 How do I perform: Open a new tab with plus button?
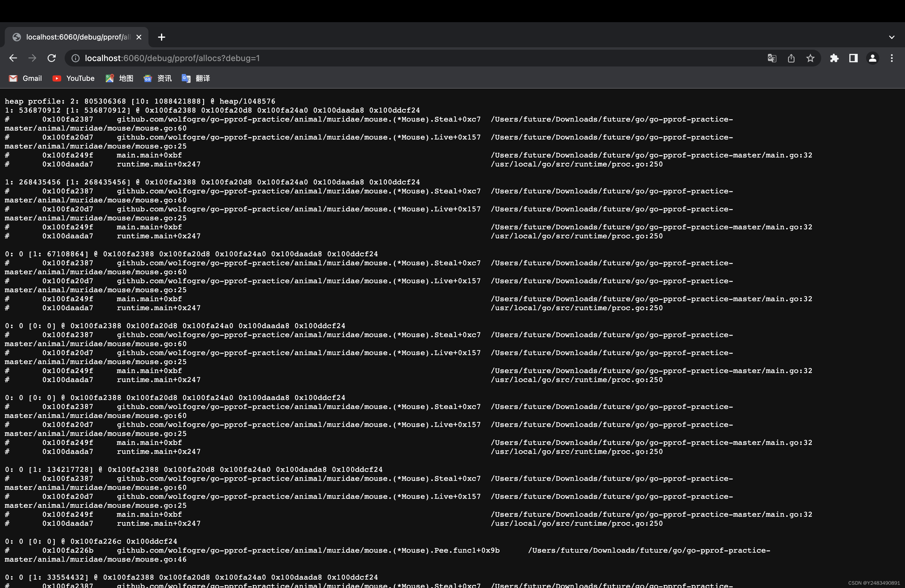162,37
